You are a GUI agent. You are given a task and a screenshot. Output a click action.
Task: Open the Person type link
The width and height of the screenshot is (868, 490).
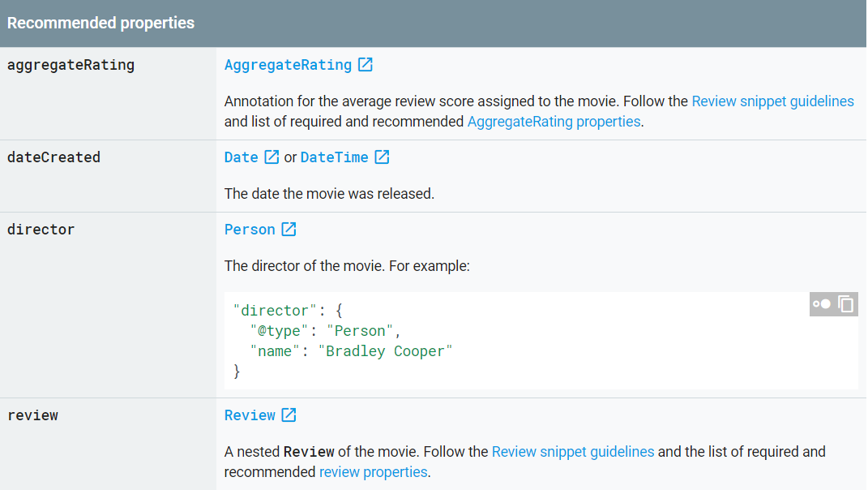pos(250,230)
